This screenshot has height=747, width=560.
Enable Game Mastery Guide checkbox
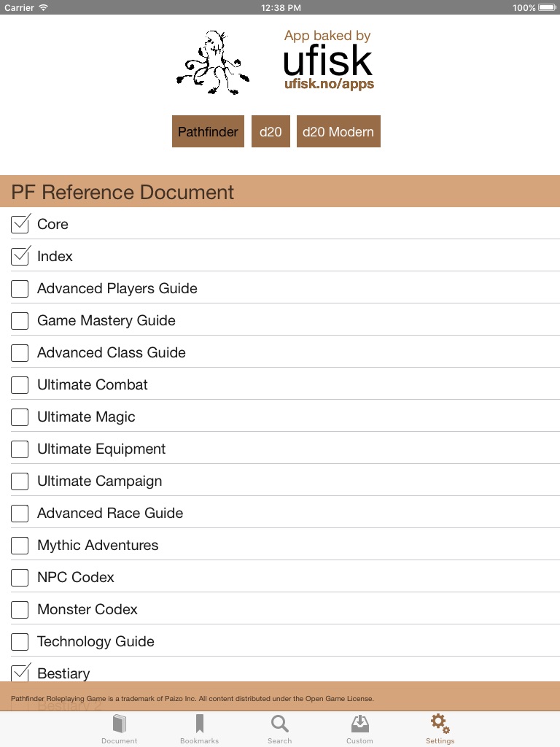[20, 321]
